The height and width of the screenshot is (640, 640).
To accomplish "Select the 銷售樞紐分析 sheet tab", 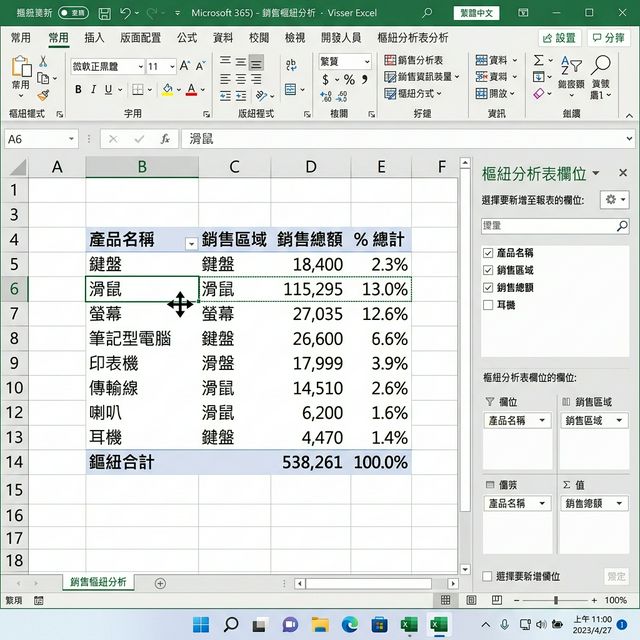I will pos(98,582).
